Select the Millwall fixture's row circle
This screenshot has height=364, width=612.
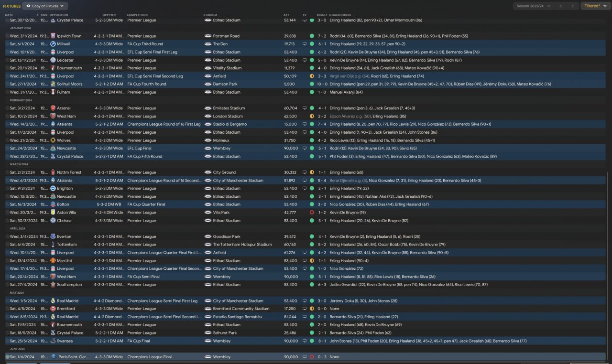[x=7, y=44]
